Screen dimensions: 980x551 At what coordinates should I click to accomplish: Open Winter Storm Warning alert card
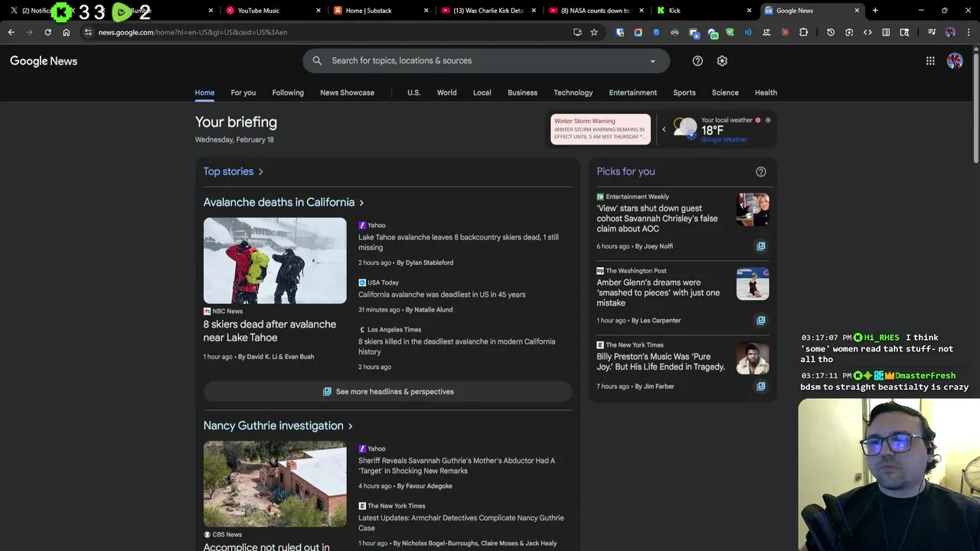(x=600, y=129)
